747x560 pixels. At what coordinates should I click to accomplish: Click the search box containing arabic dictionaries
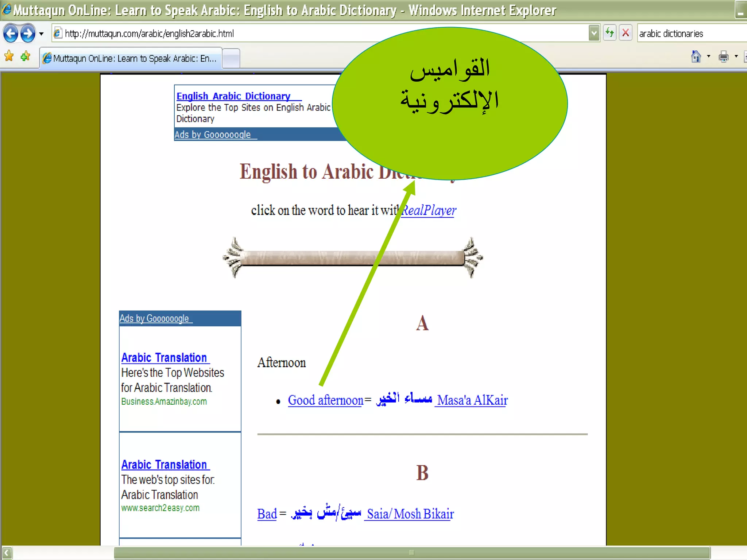(x=692, y=34)
